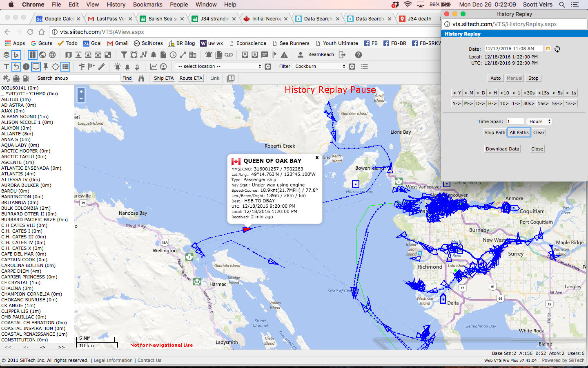588x368 pixels.
Task: Switch to the J34 death tab
Action: [x=419, y=19]
